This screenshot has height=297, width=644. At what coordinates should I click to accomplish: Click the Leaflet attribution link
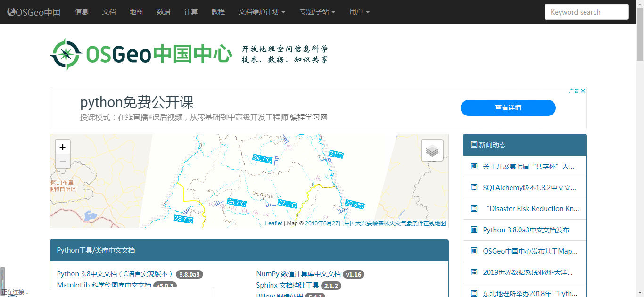point(273,223)
